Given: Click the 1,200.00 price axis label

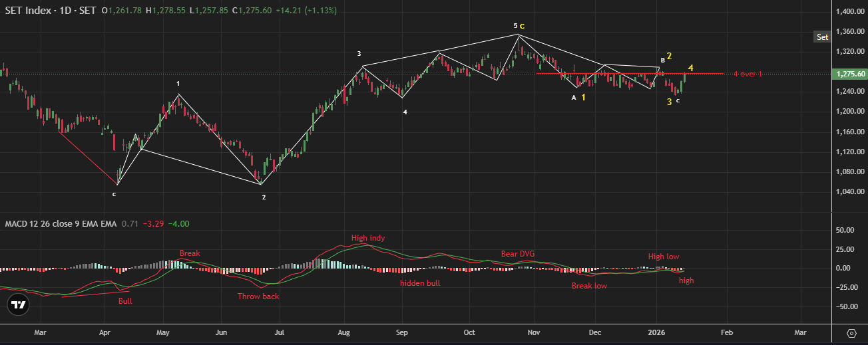Looking at the screenshot, I should 851,112.
